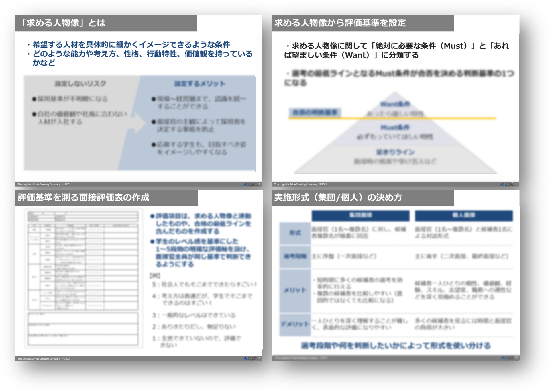
Task: Click the 集団面接 column header
Action: tap(360, 215)
